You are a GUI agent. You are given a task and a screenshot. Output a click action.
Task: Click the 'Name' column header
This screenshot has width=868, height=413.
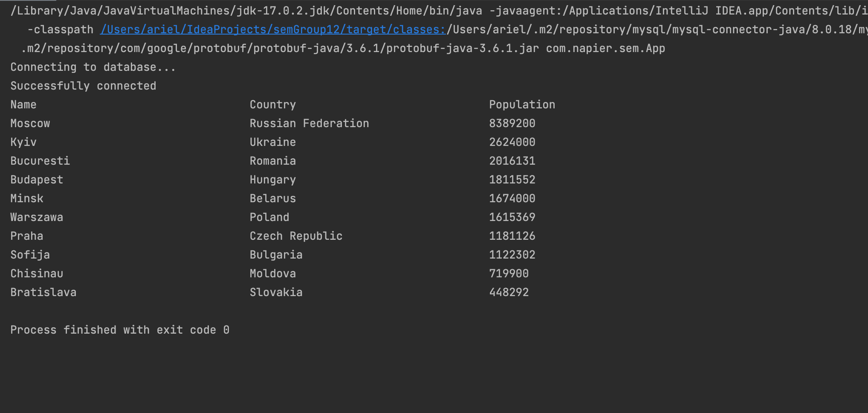click(x=23, y=105)
